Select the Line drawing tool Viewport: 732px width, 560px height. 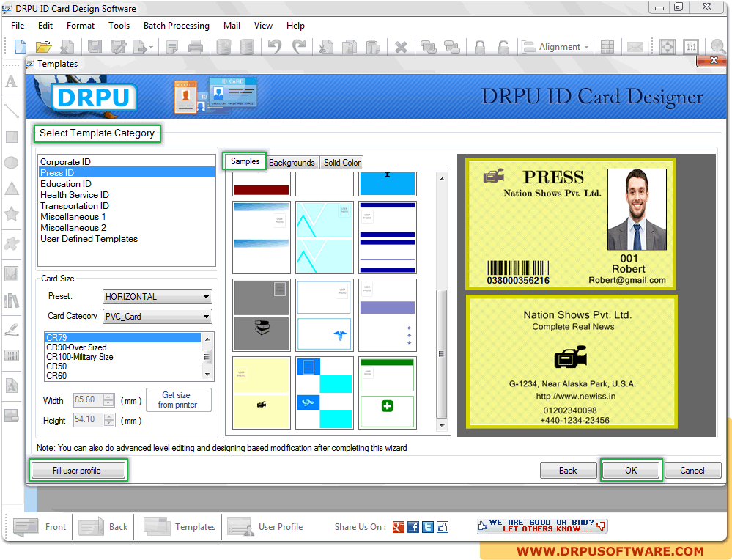point(11,111)
